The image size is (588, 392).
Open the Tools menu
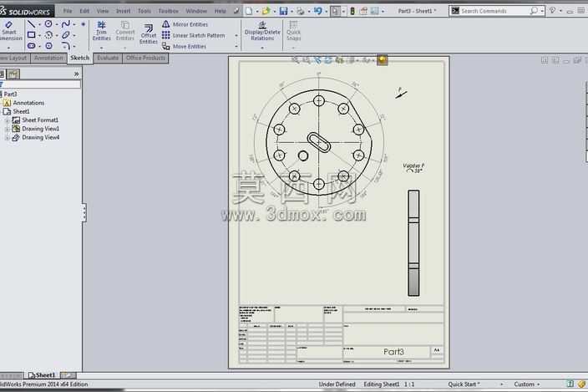pos(144,11)
